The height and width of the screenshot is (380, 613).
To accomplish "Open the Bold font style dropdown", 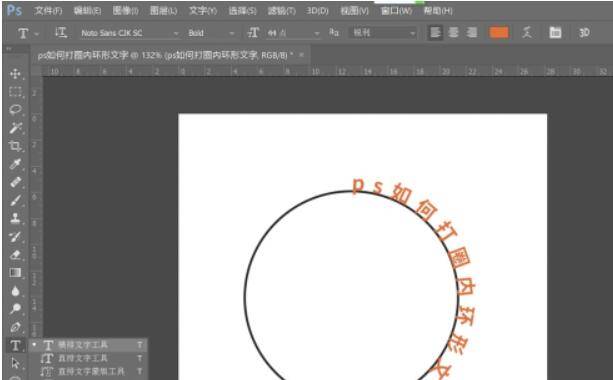I will 211,33.
